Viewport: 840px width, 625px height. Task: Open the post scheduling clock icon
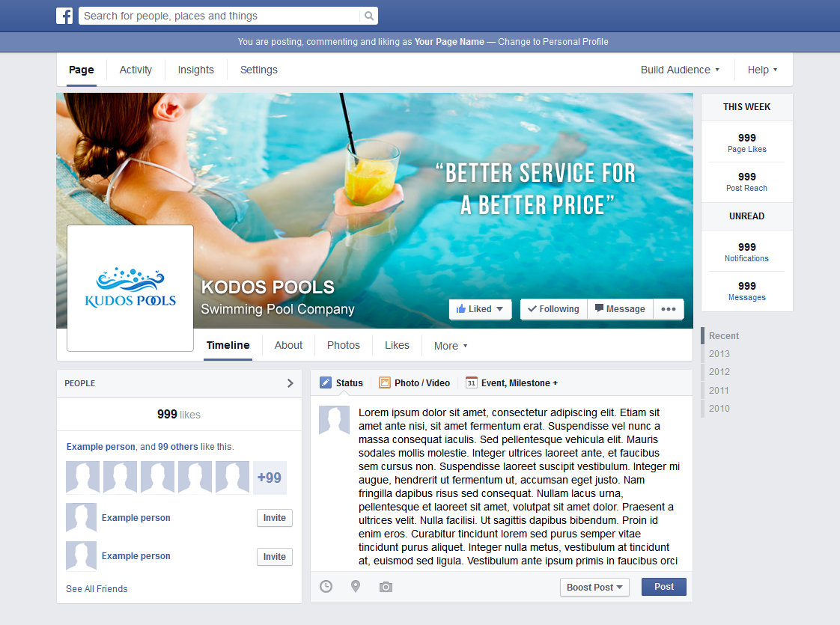pos(326,587)
